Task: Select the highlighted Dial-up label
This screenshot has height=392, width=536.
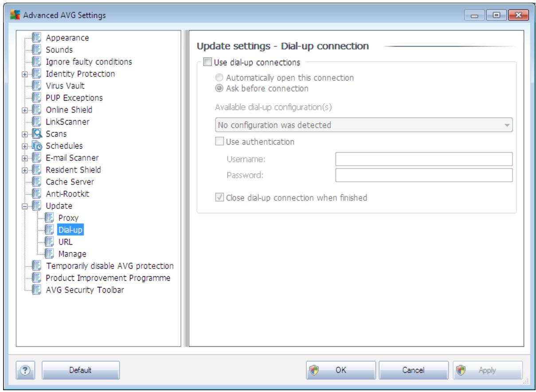Action: [70, 230]
